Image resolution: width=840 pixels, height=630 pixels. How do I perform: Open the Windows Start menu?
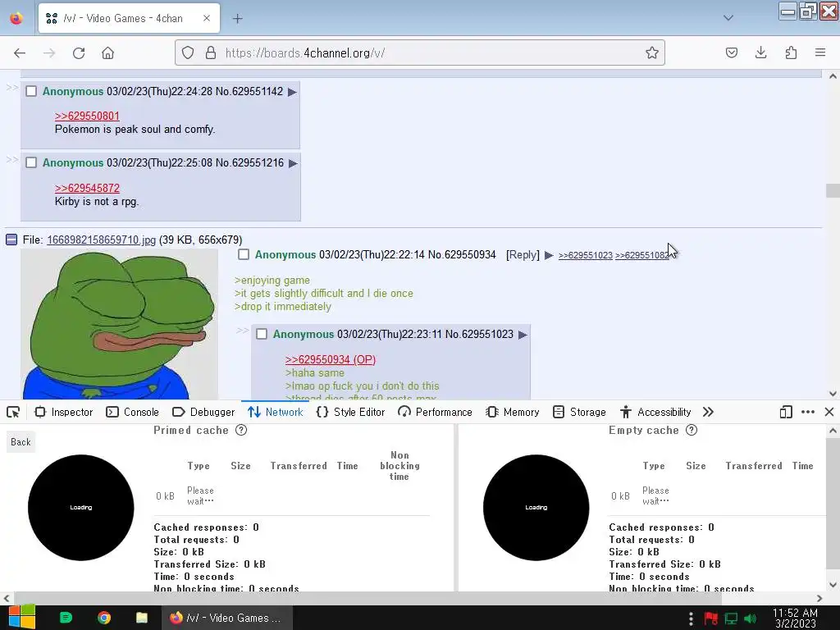pos(21,618)
